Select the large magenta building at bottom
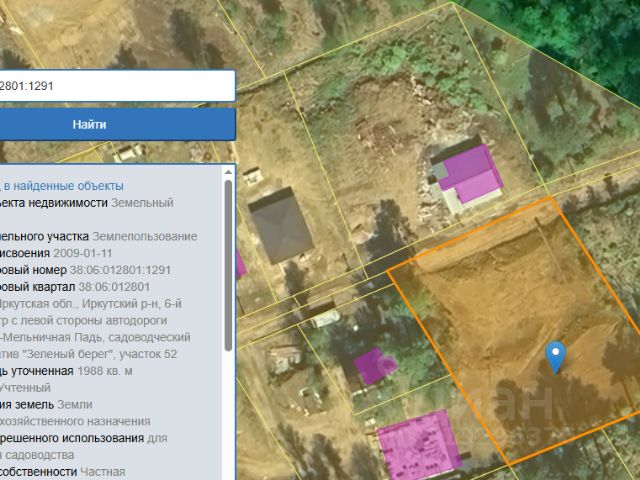 pos(418,444)
